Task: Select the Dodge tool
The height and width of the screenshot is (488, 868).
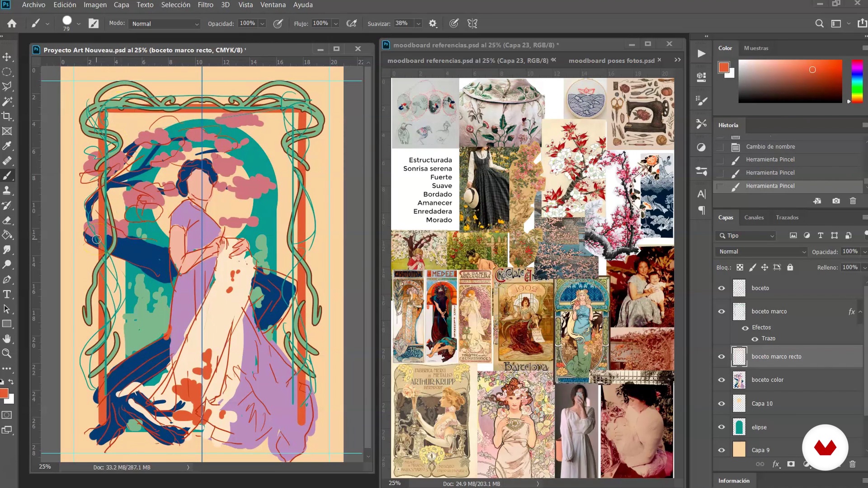Action: point(7,265)
